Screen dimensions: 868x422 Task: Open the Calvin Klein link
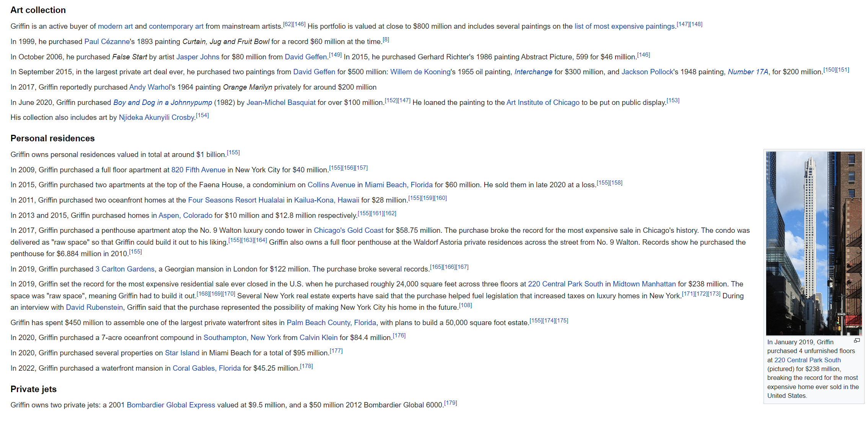tap(318, 338)
